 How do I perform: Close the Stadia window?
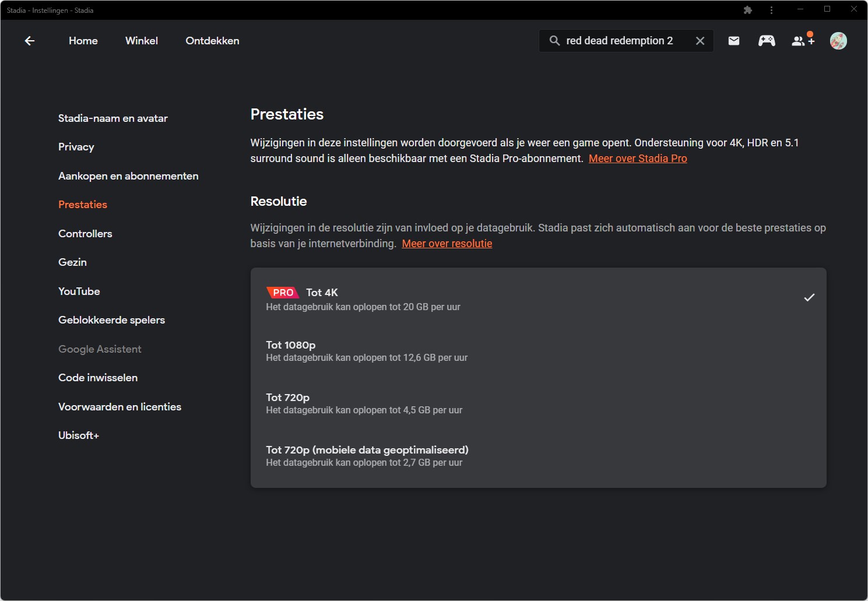[x=854, y=9]
